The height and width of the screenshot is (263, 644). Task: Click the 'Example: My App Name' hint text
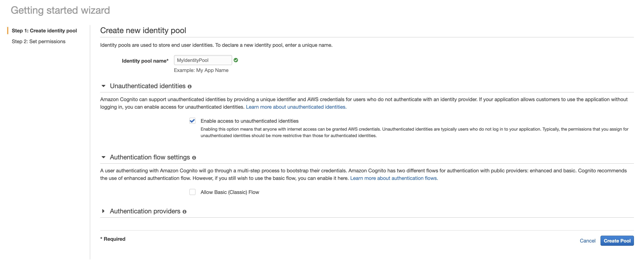[x=201, y=70]
